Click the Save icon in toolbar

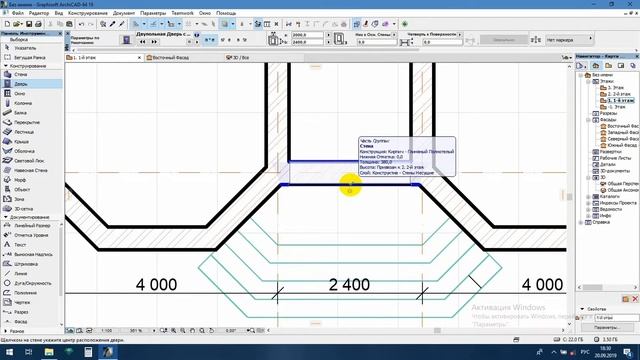click(29, 24)
